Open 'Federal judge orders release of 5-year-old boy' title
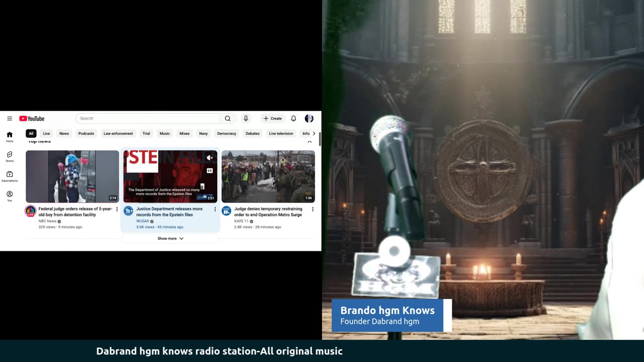 75,212
